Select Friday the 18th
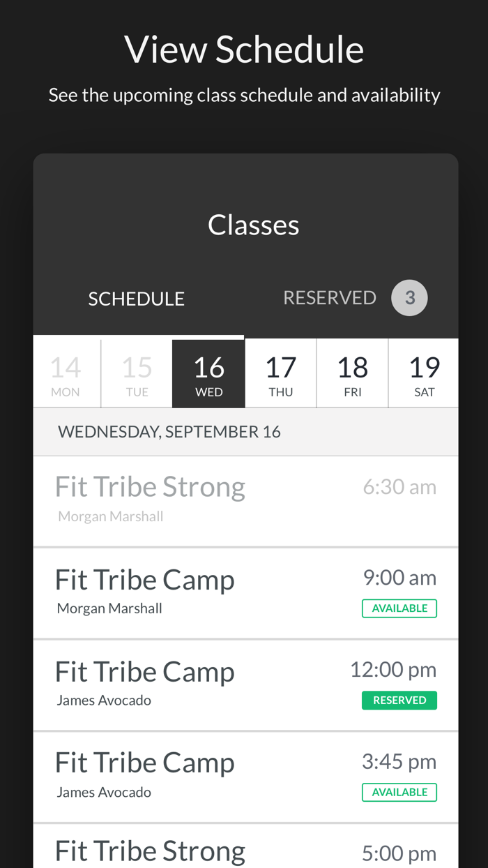This screenshot has height=868, width=488. coord(353,372)
